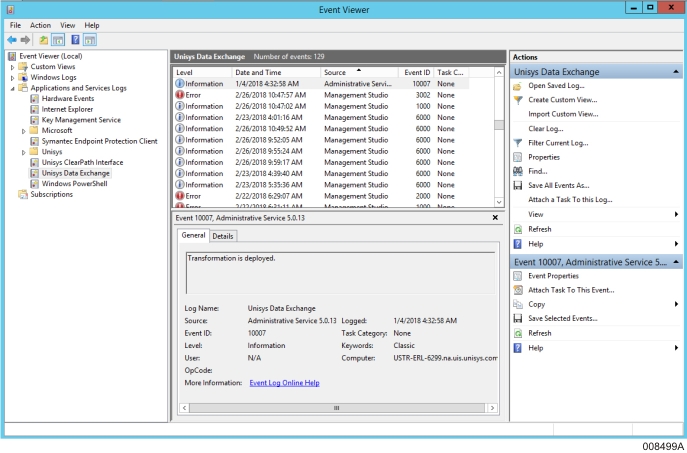Click the Subscriptions icon in the tree

(x=22, y=194)
